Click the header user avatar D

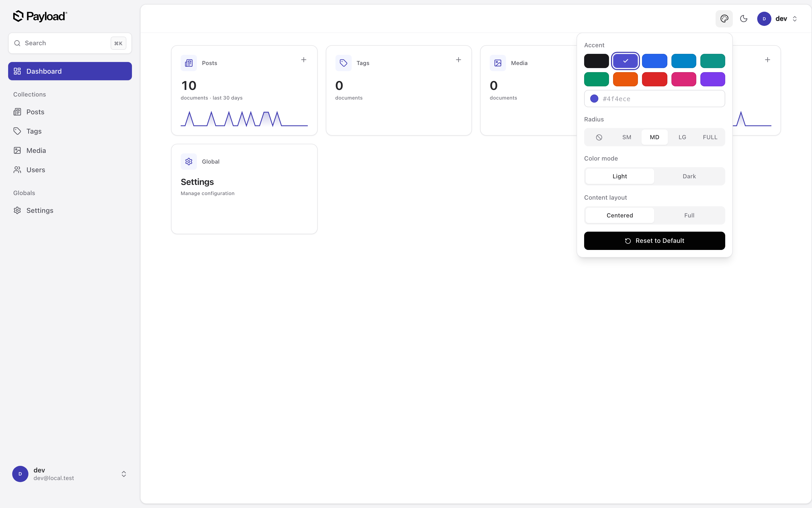click(x=764, y=19)
